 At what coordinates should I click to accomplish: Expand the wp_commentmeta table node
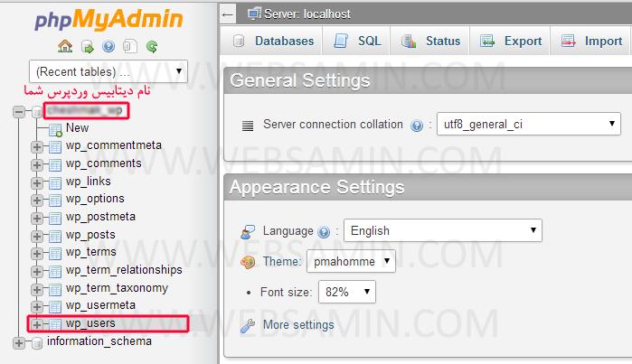tap(37, 147)
